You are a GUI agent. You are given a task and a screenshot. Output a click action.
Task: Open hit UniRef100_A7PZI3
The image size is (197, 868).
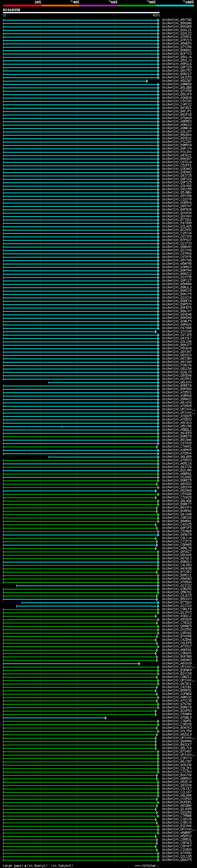(x=177, y=40)
